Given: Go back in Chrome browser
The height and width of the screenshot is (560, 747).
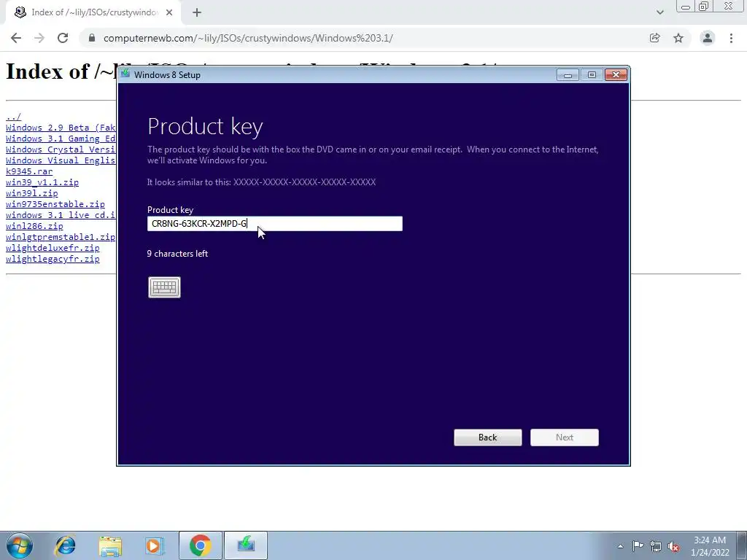Looking at the screenshot, I should click(x=16, y=38).
